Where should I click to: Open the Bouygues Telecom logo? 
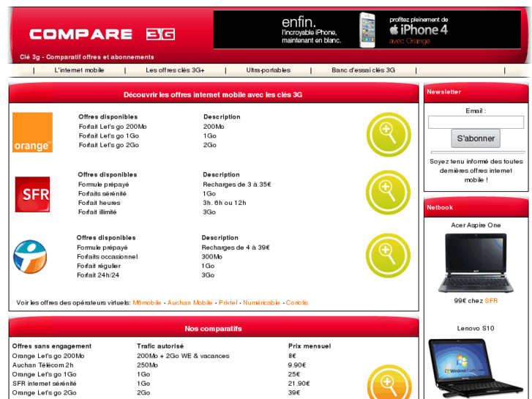pos(30,257)
